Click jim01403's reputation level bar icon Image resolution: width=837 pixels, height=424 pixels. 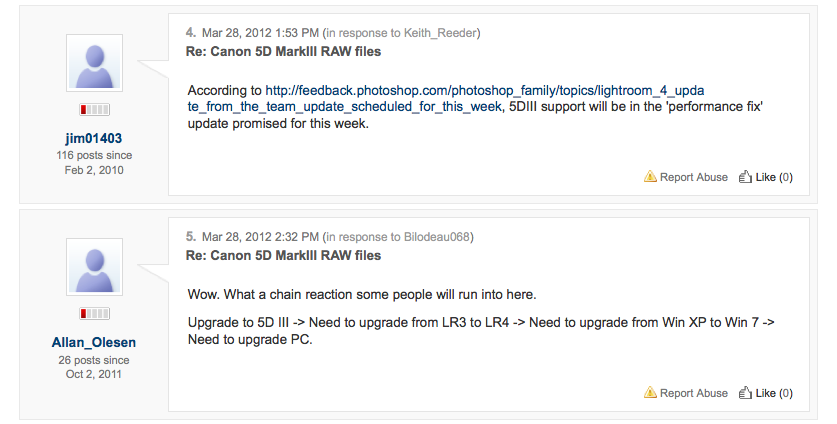(x=94, y=109)
